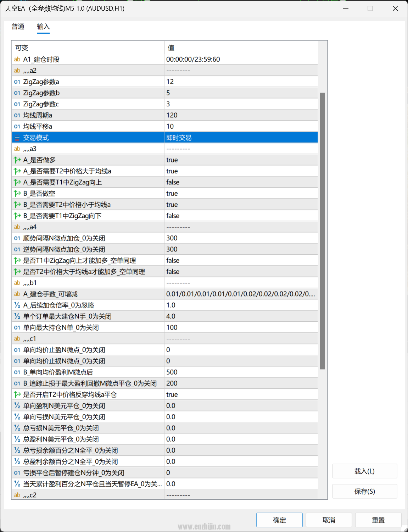Click the double icon beside 总亏损N美元平仓_0为关闭
The width and height of the screenshot is (408, 532).
[x=17, y=428]
